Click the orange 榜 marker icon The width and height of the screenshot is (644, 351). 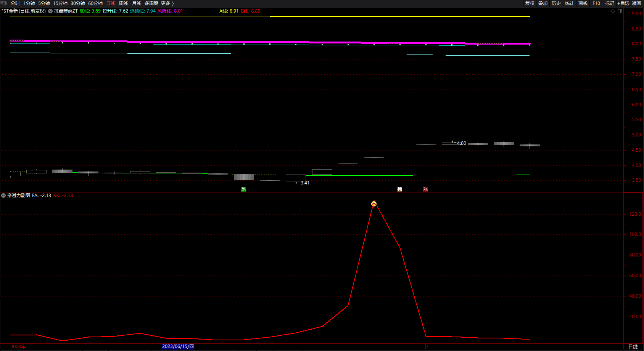click(x=399, y=189)
